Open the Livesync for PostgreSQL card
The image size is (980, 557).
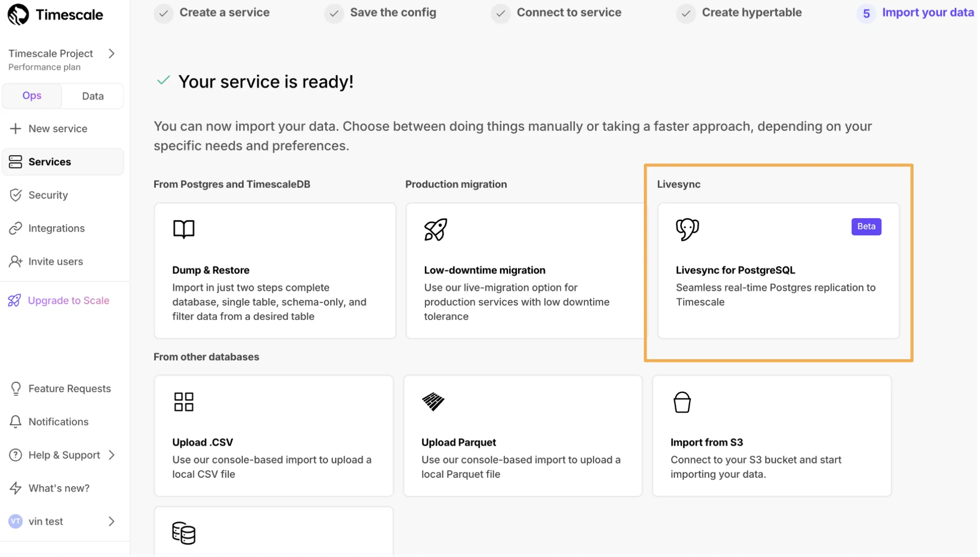(778, 271)
